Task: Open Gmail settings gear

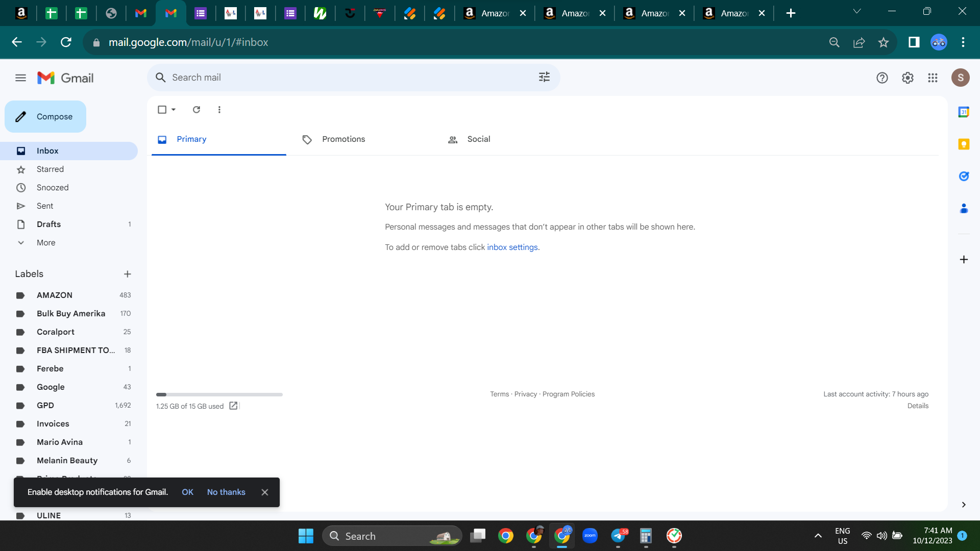Action: (x=908, y=78)
